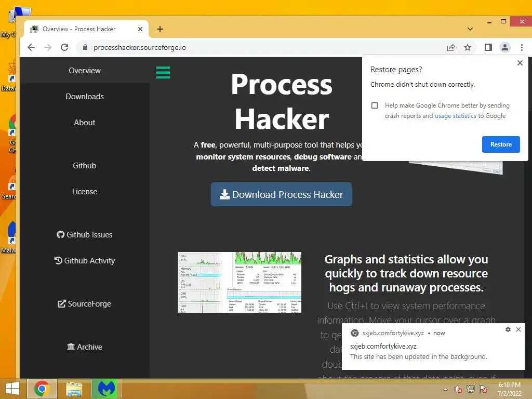Open the Windows Start button
The width and height of the screenshot is (532, 399).
point(12,389)
